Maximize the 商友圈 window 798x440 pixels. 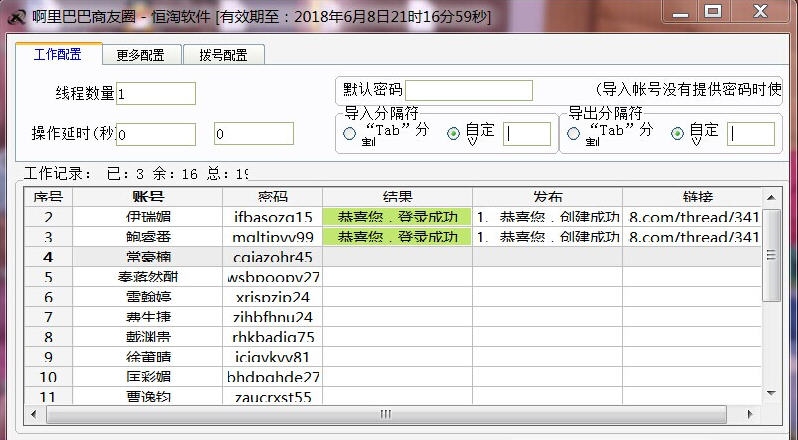[713, 12]
